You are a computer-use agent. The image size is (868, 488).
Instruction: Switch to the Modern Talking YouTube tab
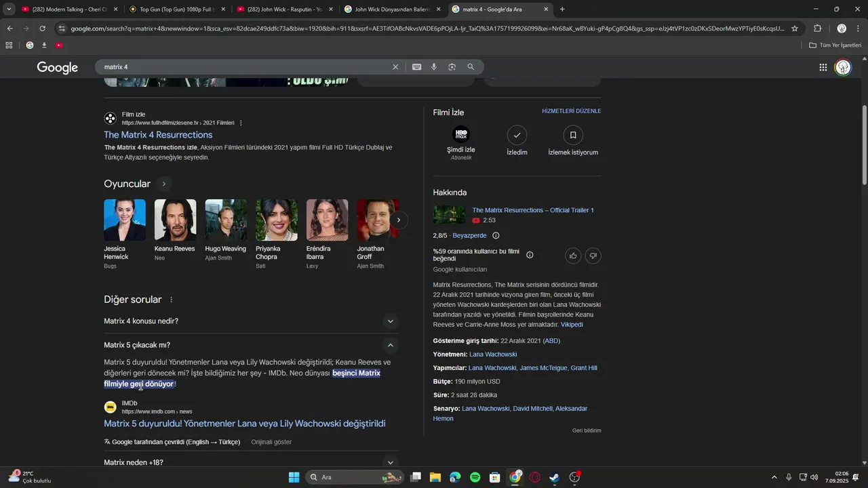[68, 9]
